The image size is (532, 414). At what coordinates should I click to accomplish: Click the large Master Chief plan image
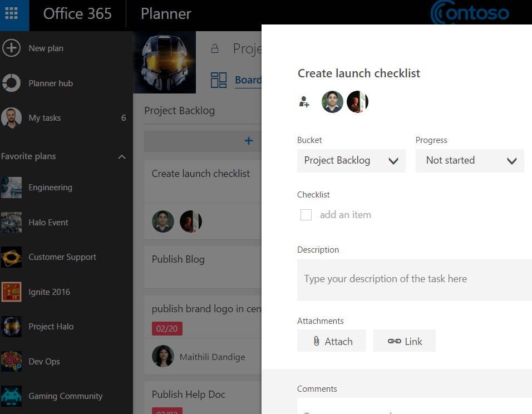pyautogui.click(x=165, y=62)
